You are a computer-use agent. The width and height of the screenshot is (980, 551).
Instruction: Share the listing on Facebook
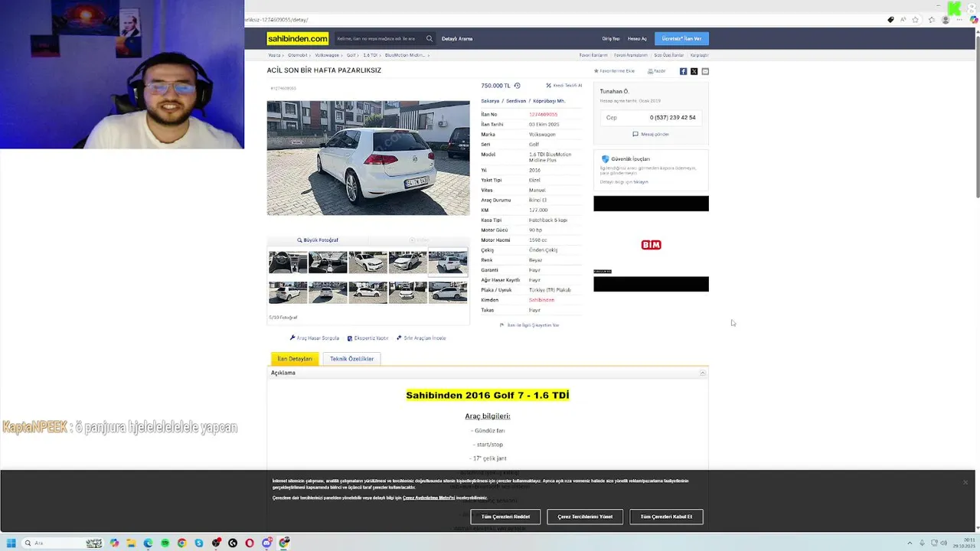[684, 71]
